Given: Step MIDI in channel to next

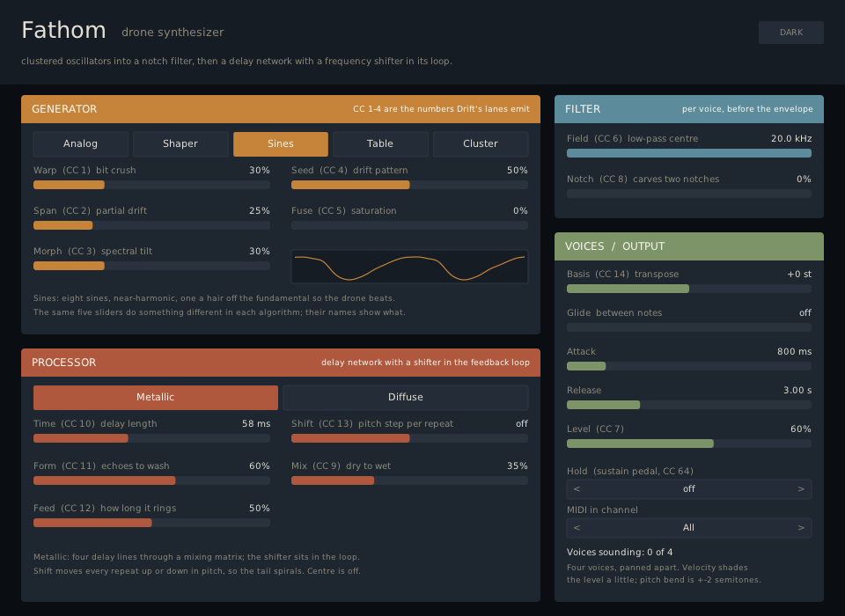Looking at the screenshot, I should [x=801, y=528].
